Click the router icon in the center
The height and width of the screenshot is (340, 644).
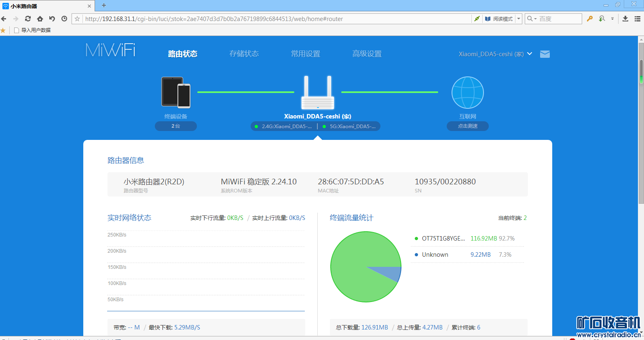(318, 93)
